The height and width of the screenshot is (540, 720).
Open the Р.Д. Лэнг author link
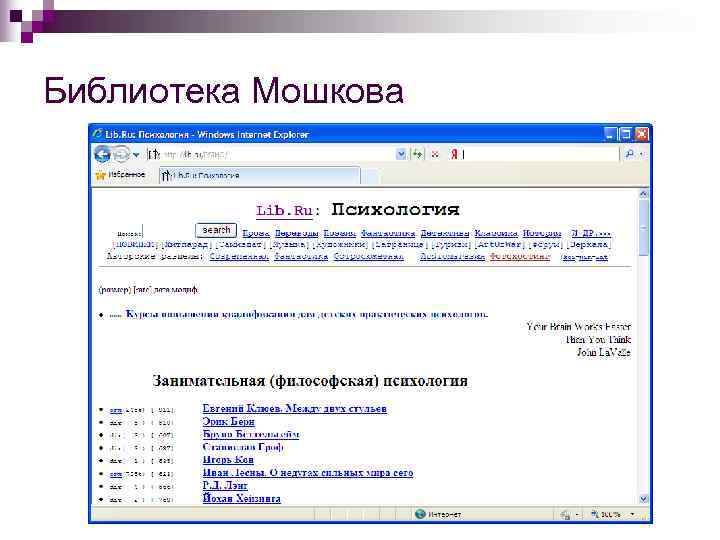[225, 485]
